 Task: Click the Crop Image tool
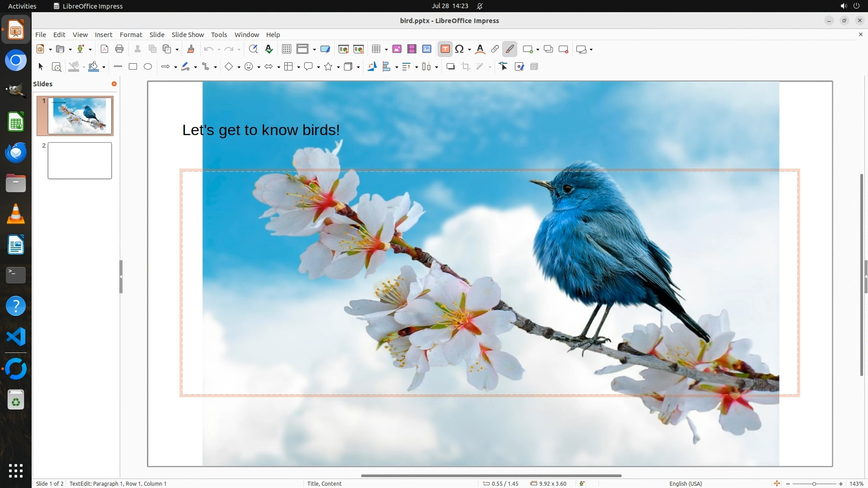[x=465, y=67]
